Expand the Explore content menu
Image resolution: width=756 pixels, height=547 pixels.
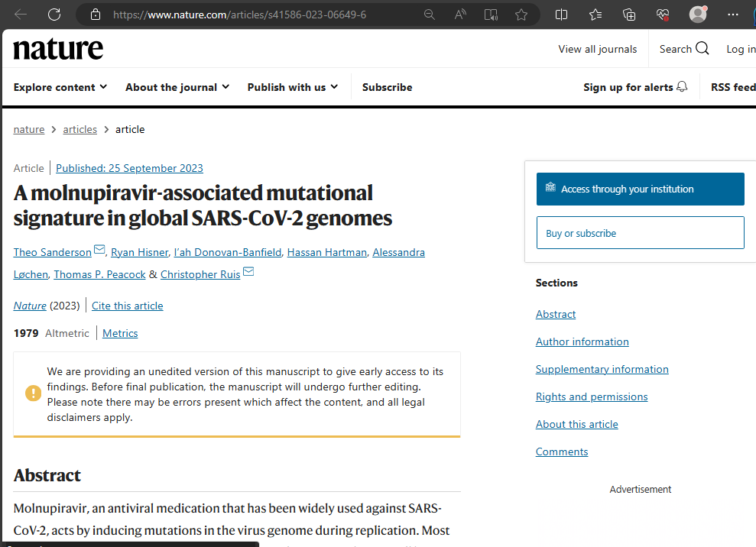(x=60, y=87)
